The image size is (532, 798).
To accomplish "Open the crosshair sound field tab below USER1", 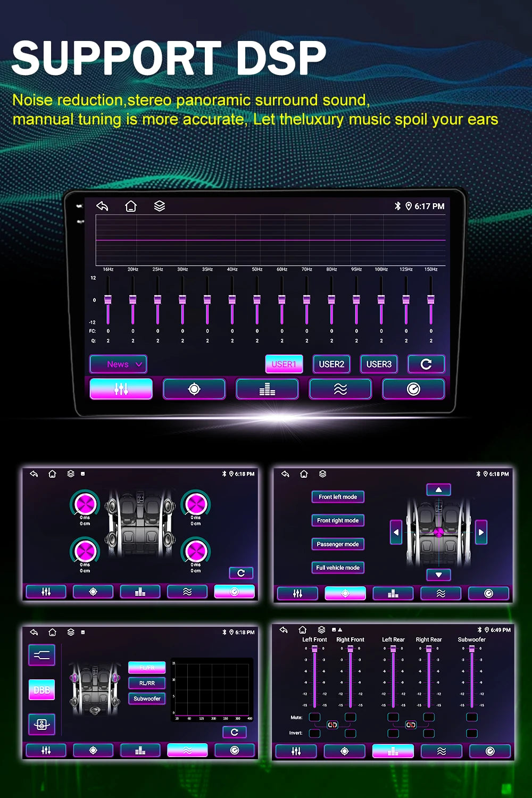I will 194,389.
